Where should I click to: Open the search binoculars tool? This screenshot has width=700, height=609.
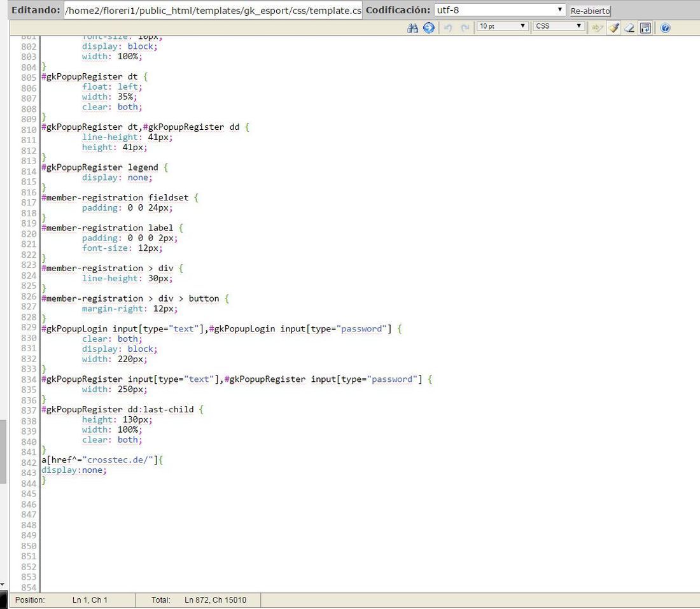click(412, 28)
